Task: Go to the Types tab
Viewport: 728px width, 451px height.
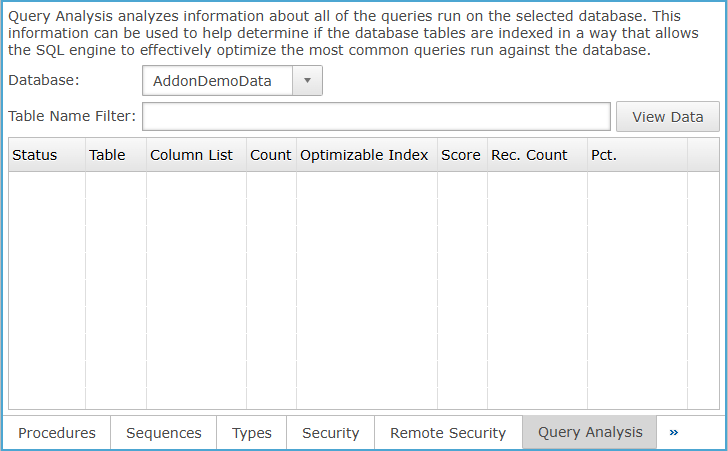Action: tap(252, 433)
